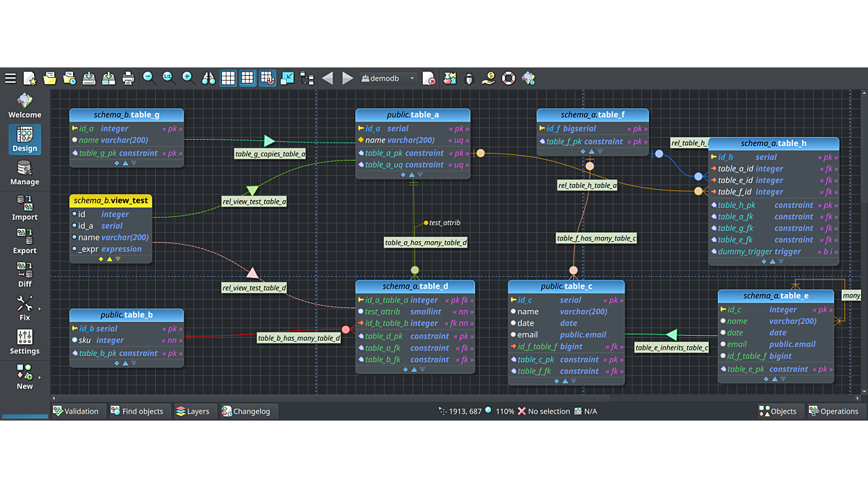
Task: Select the schema_b.view_test yellow title bar
Action: tap(111, 201)
